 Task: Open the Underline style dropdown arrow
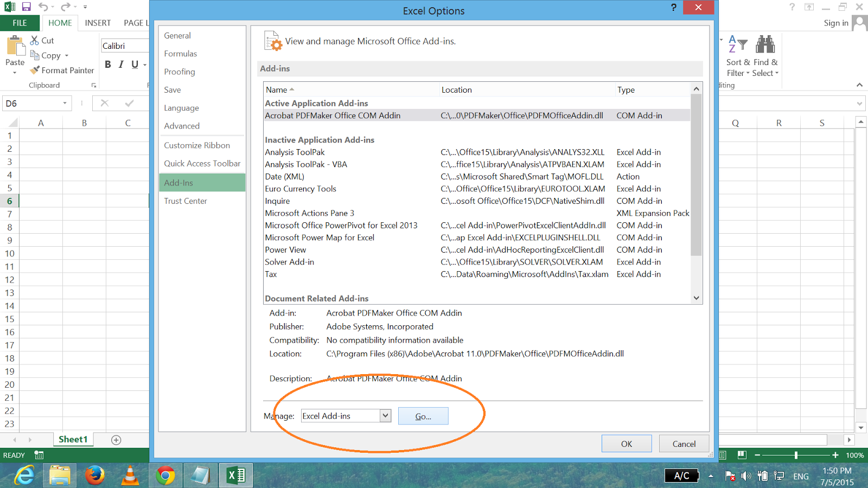[145, 65]
